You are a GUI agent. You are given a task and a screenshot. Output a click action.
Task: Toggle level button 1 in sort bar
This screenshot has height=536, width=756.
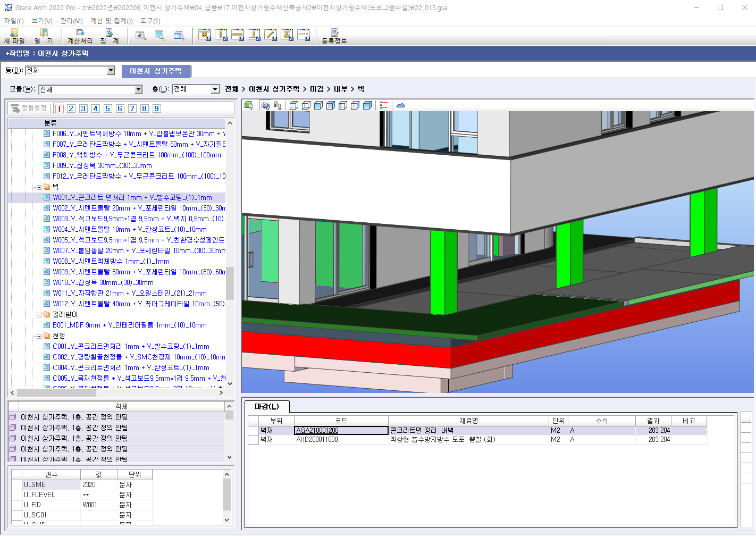click(59, 108)
